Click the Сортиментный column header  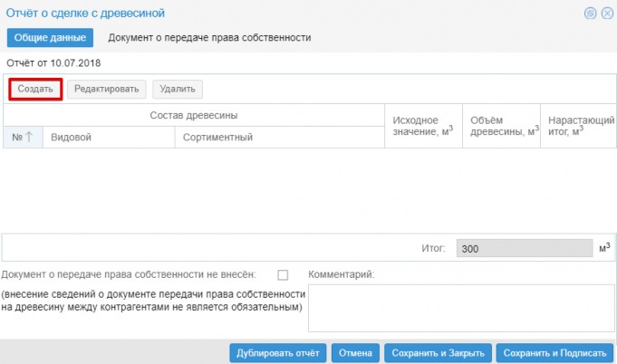tap(280, 138)
